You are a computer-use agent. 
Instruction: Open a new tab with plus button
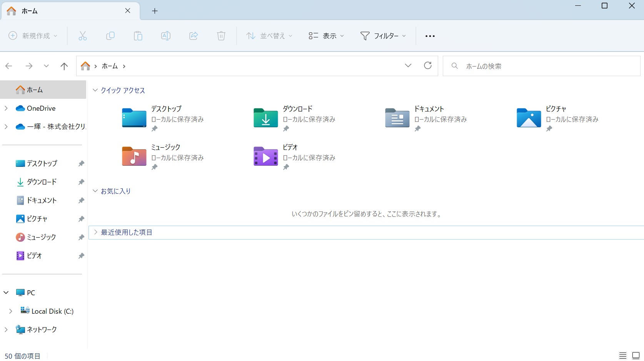click(155, 11)
